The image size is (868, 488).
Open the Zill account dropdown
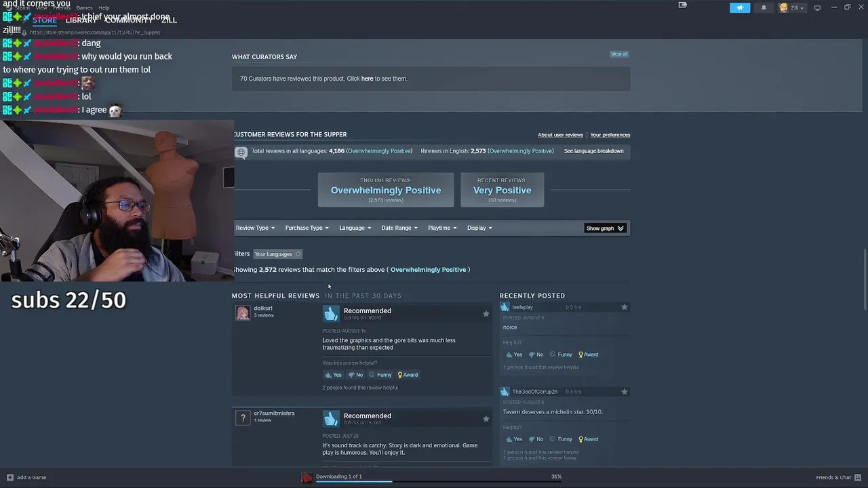792,7
